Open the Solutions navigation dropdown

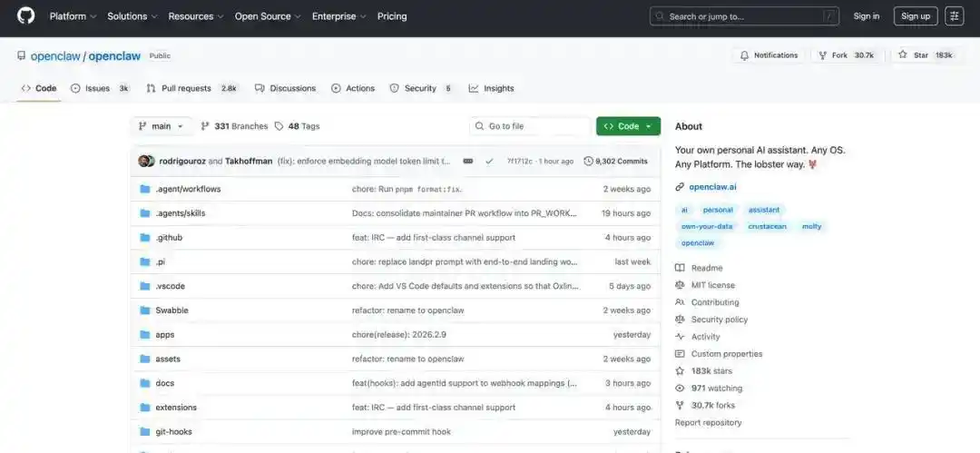pos(132,16)
